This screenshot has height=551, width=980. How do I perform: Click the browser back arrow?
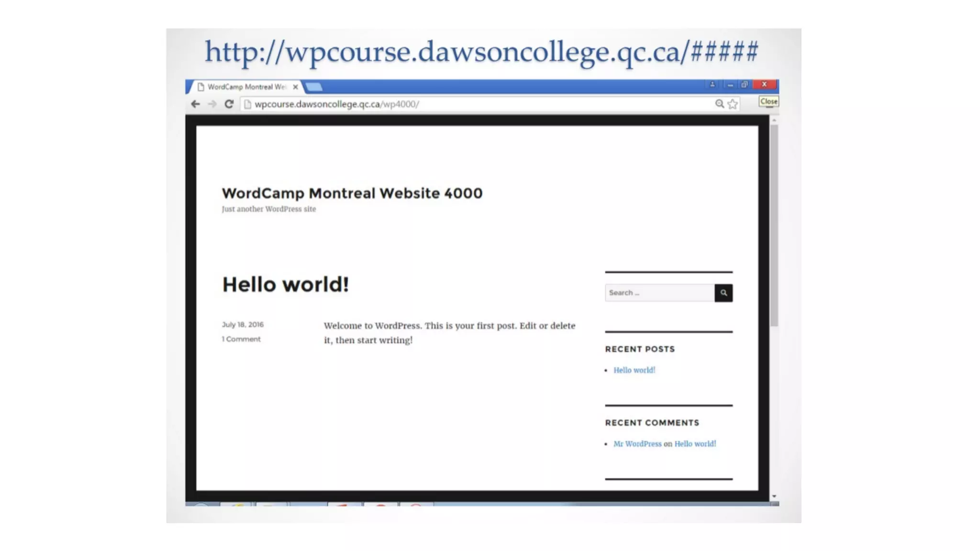click(195, 104)
